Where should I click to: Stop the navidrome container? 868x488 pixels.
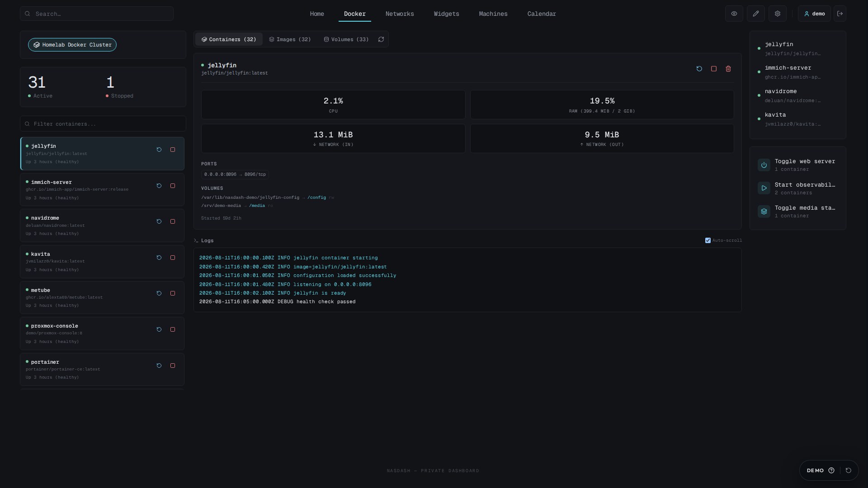tap(173, 221)
